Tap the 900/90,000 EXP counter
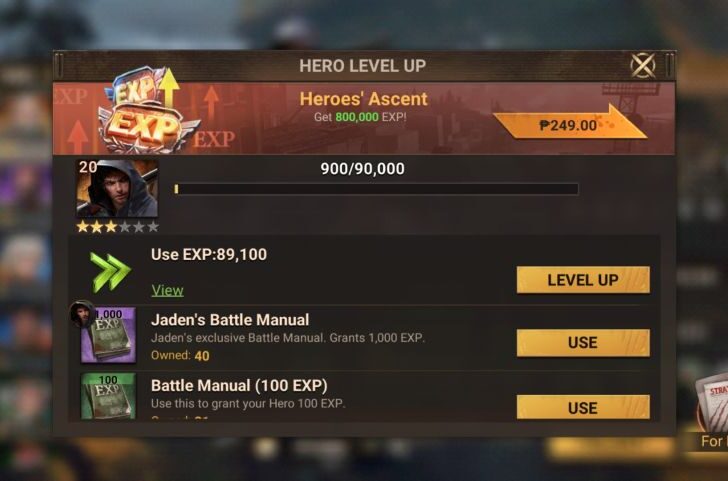The height and width of the screenshot is (481, 728). point(363,169)
